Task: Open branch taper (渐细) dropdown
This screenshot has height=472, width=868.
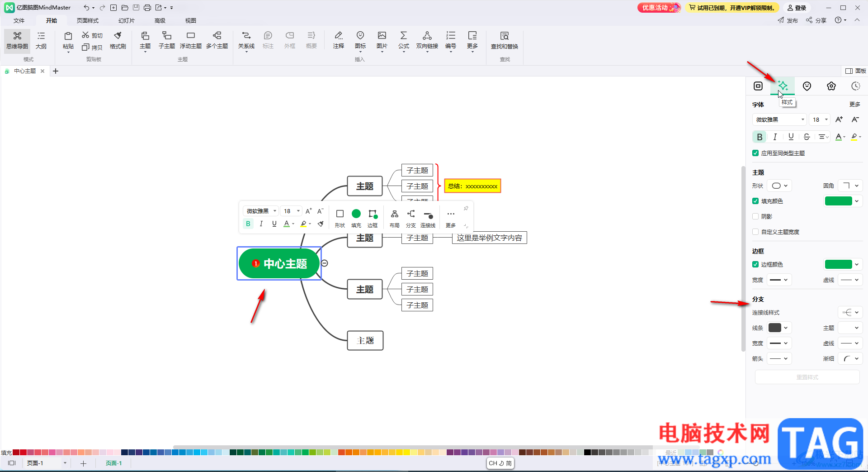Action: 850,358
